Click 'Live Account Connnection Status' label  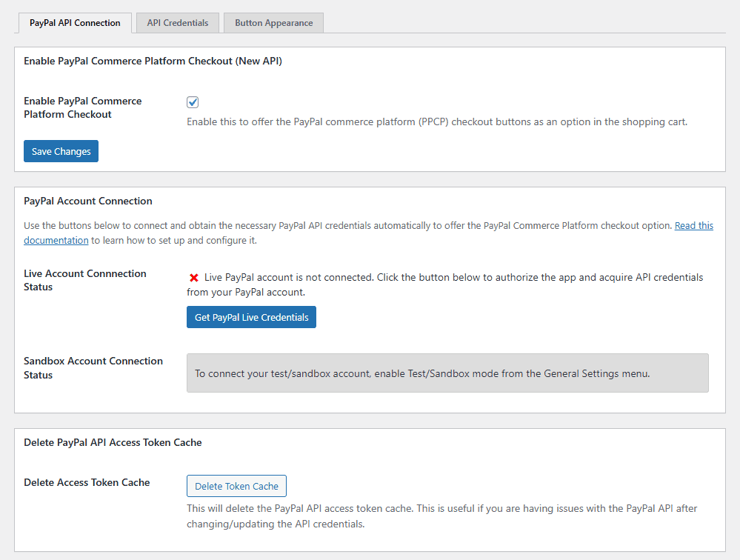click(x=85, y=280)
